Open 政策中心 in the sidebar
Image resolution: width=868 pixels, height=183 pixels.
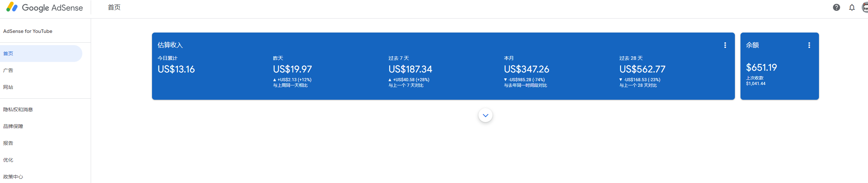coord(13,177)
